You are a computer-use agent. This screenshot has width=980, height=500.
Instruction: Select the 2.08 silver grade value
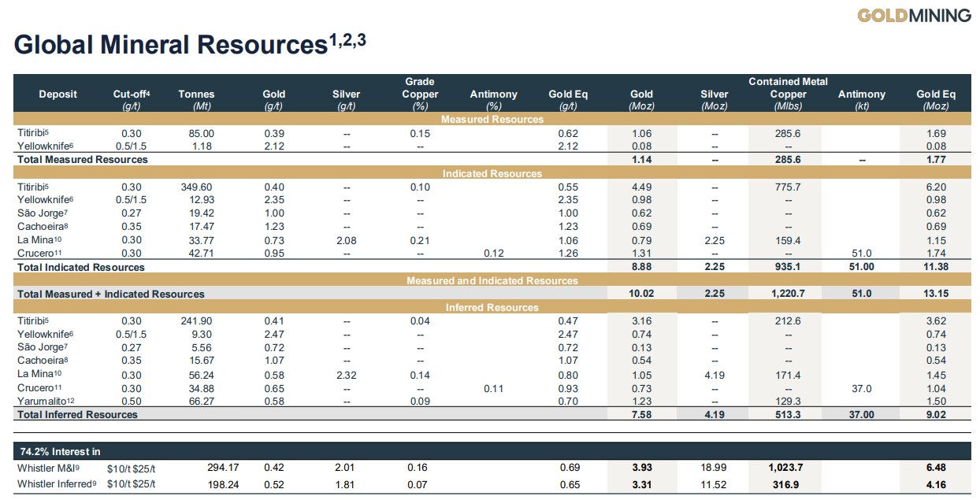coord(346,240)
